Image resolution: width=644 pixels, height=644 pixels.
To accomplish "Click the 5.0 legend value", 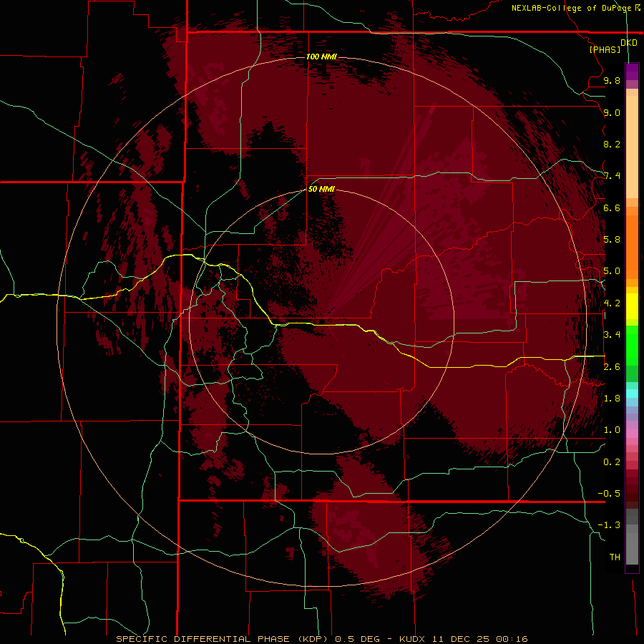I will 612,271.
